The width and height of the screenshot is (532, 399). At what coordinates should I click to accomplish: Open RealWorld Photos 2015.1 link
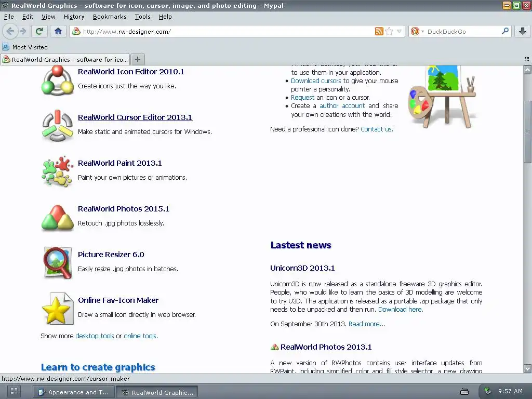(x=124, y=209)
